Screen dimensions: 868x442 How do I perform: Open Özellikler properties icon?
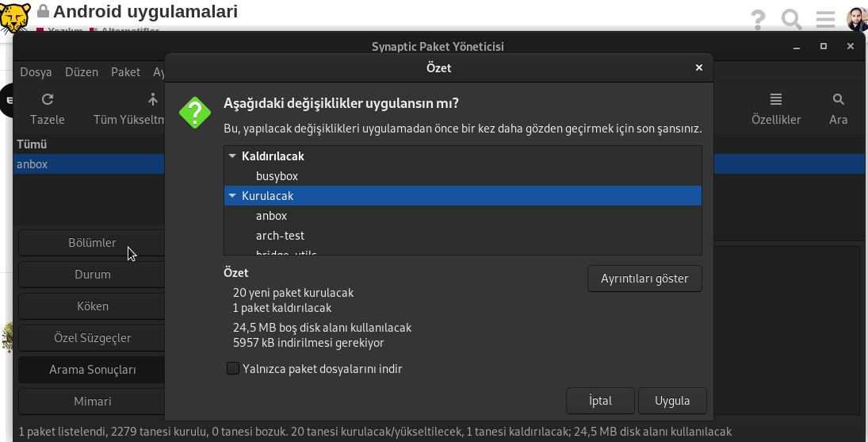tap(776, 100)
